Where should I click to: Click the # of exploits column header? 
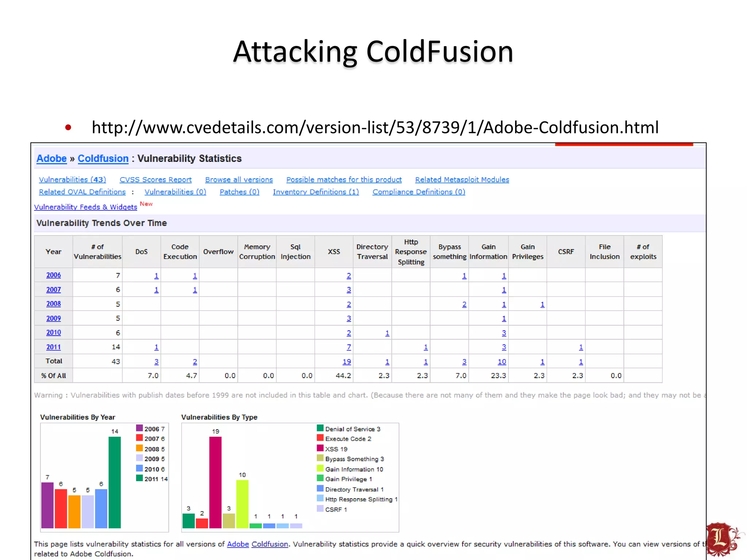[643, 252]
